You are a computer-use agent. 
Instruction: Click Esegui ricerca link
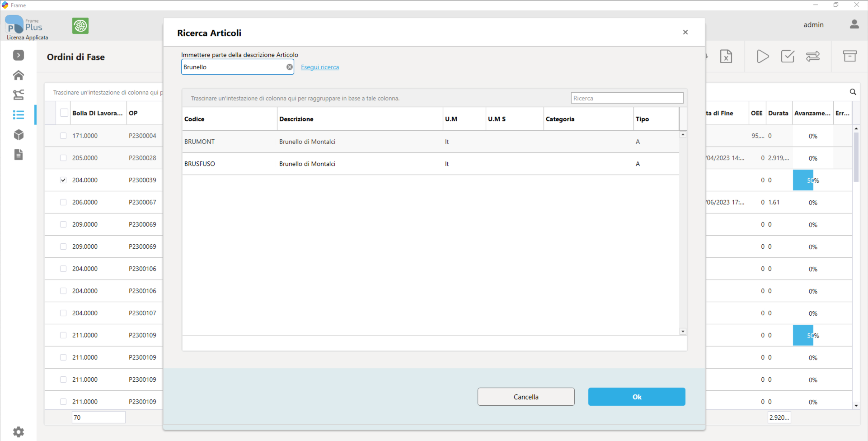(320, 67)
